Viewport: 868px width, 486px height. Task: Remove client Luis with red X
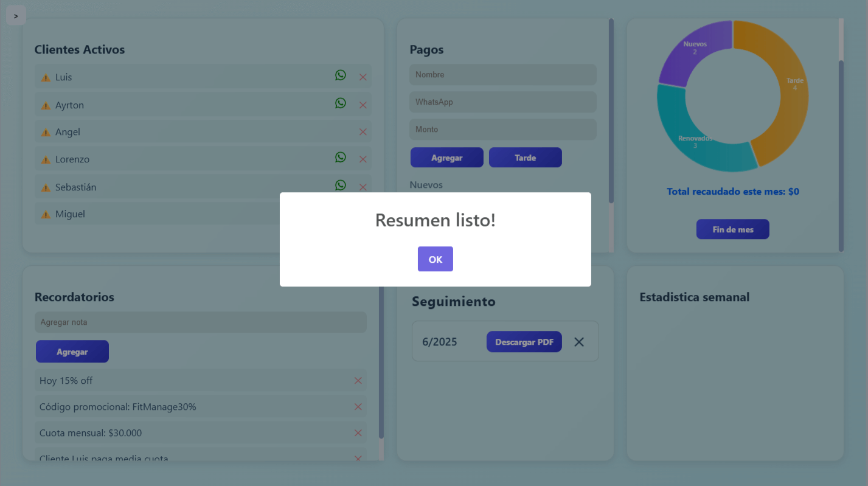pos(363,77)
